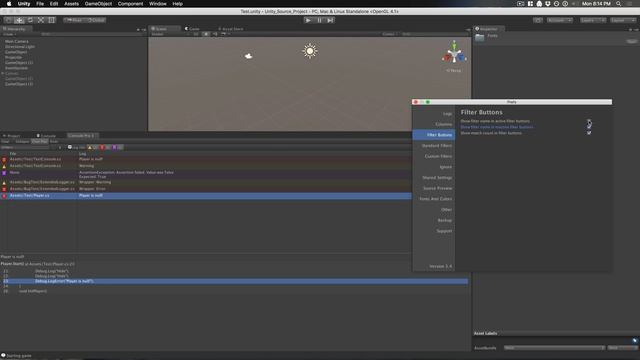The image size is (640, 360).
Task: Select the Move tool in Unity toolbar
Action: point(19,20)
